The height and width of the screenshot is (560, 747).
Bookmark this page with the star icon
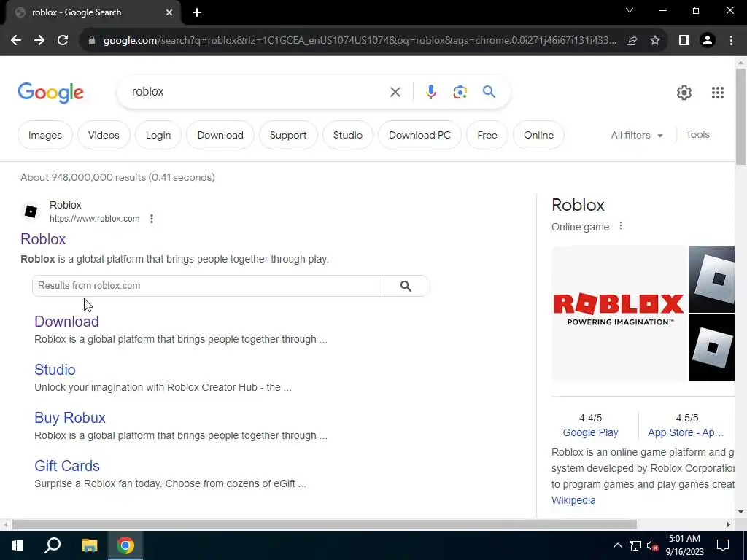pyautogui.click(x=655, y=41)
